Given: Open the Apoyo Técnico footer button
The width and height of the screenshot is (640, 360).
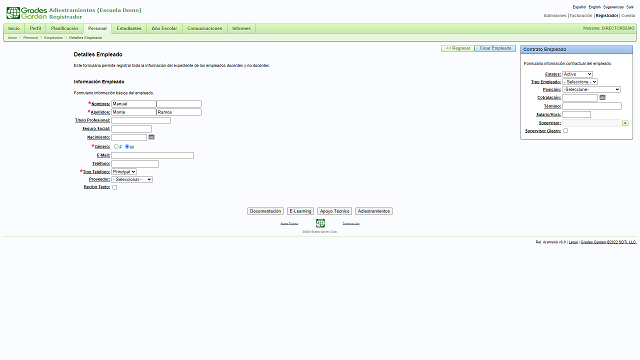Looking at the screenshot, I should tap(334, 211).
